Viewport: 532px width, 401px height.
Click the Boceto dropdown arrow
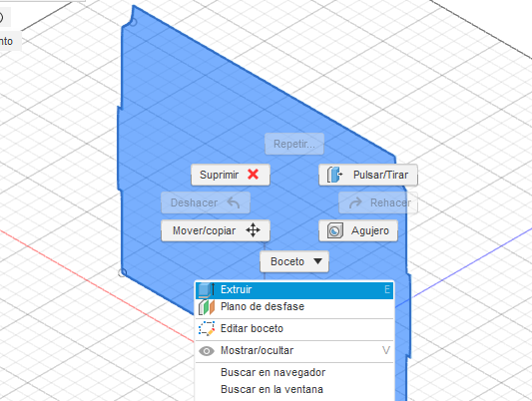point(318,261)
